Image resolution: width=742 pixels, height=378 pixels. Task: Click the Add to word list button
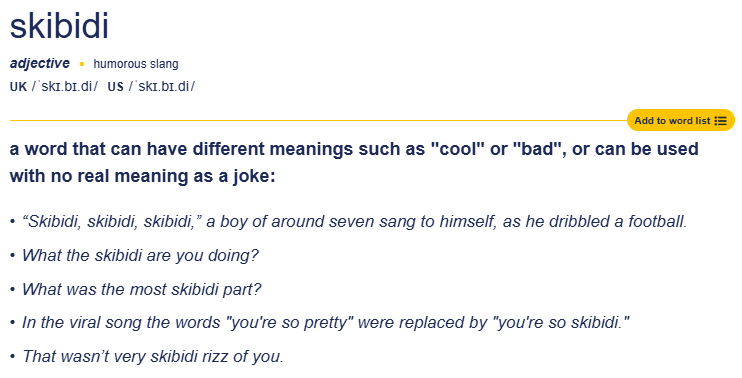[680, 121]
